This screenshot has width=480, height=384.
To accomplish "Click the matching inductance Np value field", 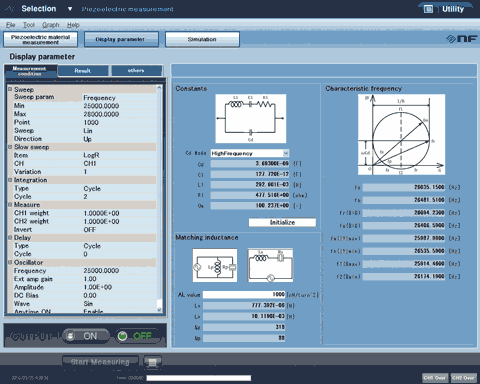I will pyautogui.click(x=244, y=338).
